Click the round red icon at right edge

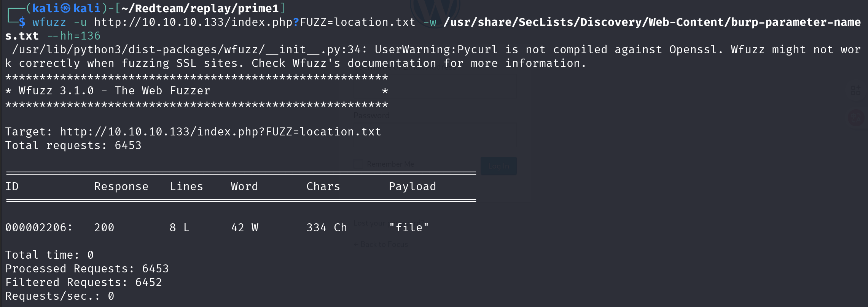(856, 118)
